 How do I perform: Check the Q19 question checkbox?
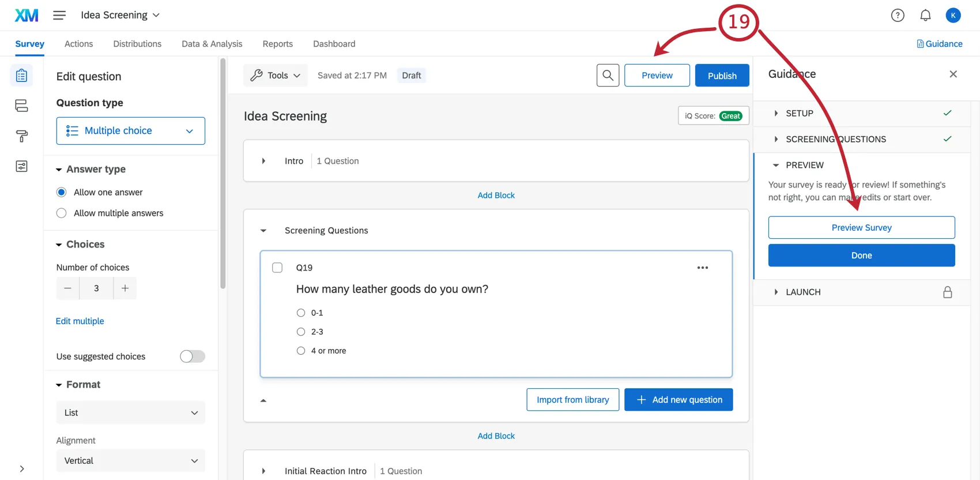(277, 268)
